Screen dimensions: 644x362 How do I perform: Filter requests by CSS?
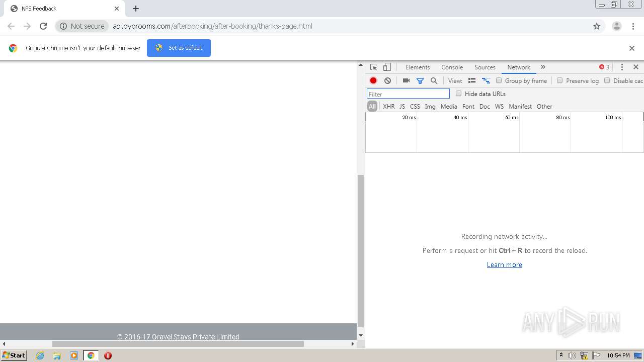[415, 107]
